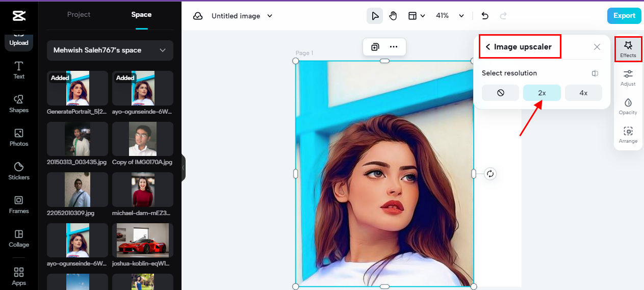Screen dimensions: 644x290
Task: Select the pointer selection tool
Action: tap(375, 16)
